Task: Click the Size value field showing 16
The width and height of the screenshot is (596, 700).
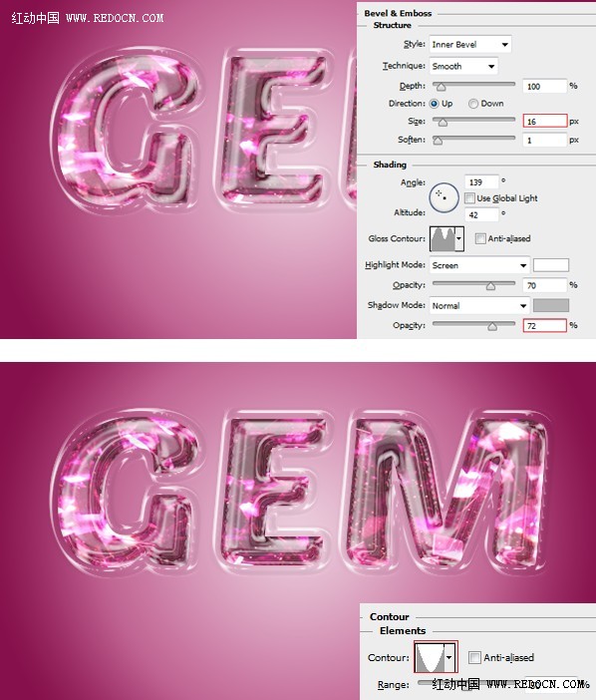Action: click(545, 121)
